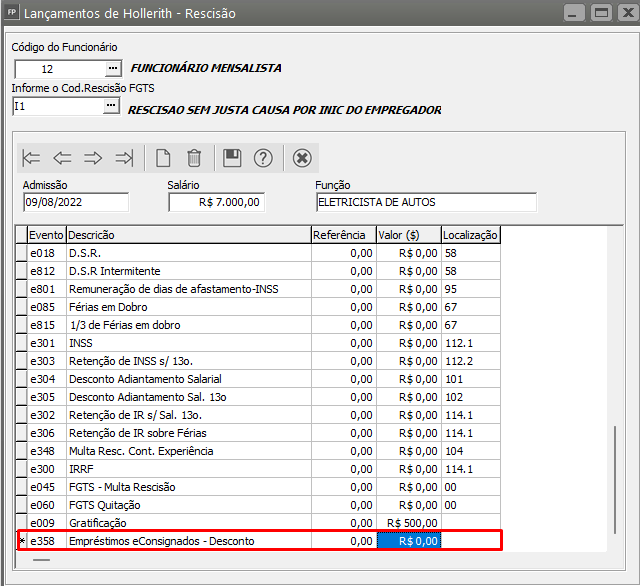Open help with the question mark icon
Viewport: 640px width, 586px height.
pos(263,158)
